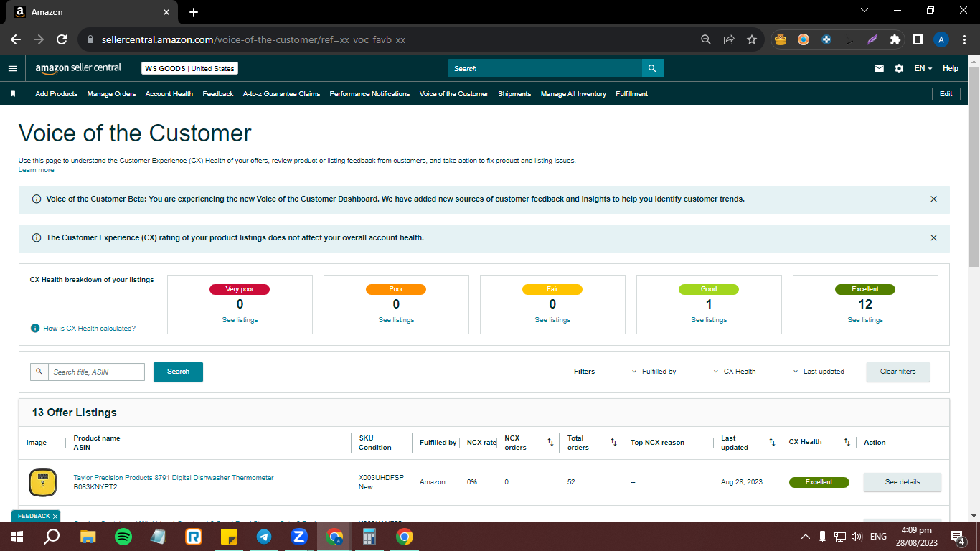Click the purple feather extension icon
This screenshot has width=980, height=551.
pos(872,39)
